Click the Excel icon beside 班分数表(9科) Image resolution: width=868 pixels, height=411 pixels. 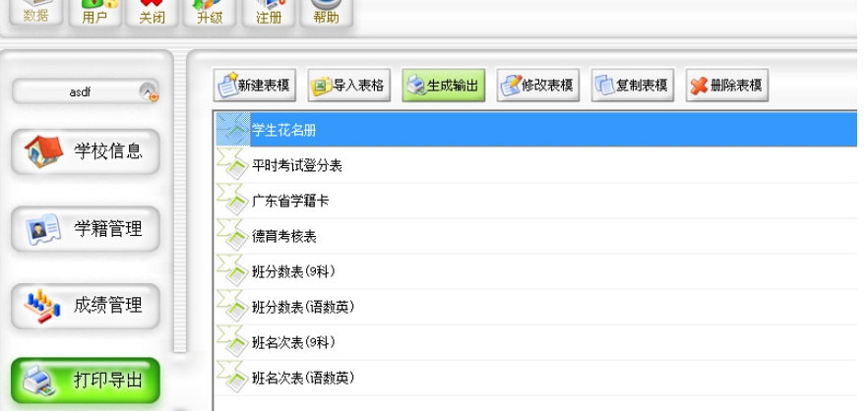[232, 271]
